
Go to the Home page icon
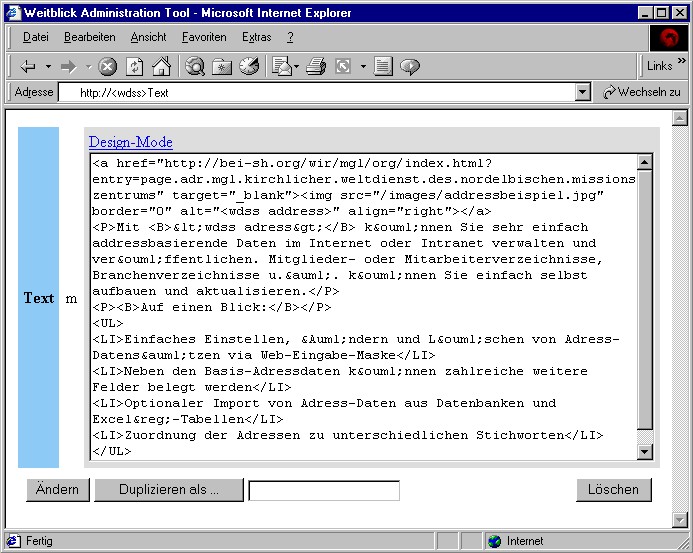[161, 66]
